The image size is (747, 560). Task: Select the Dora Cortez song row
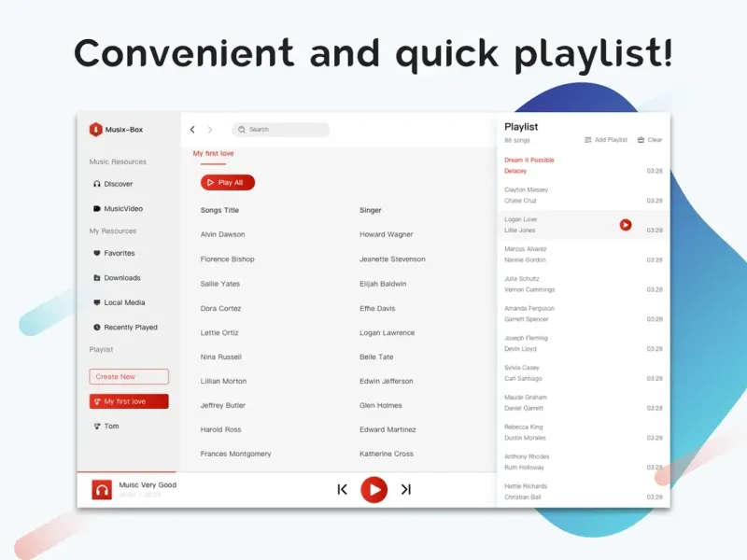tap(339, 309)
